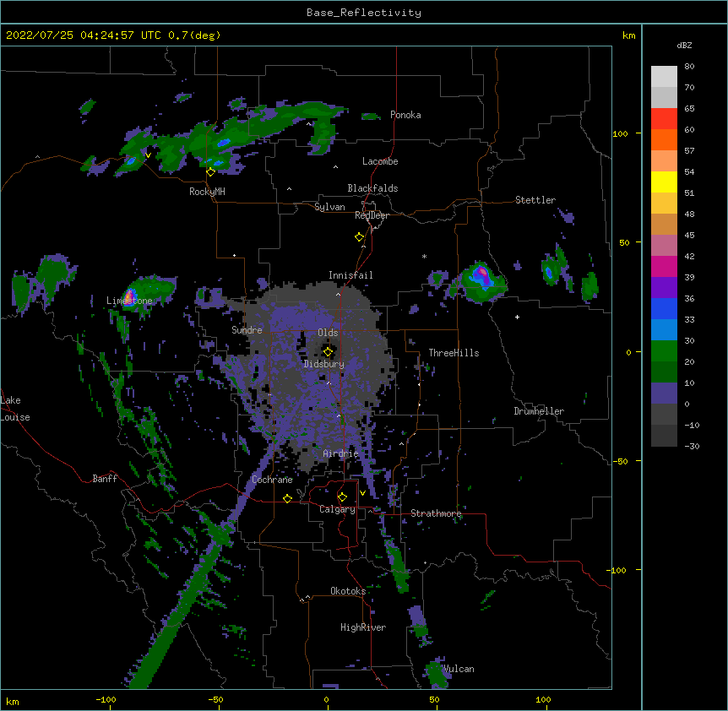Pick the red swatch in the dBZ legend
This screenshot has height=711, width=728.
pyautogui.click(x=664, y=118)
